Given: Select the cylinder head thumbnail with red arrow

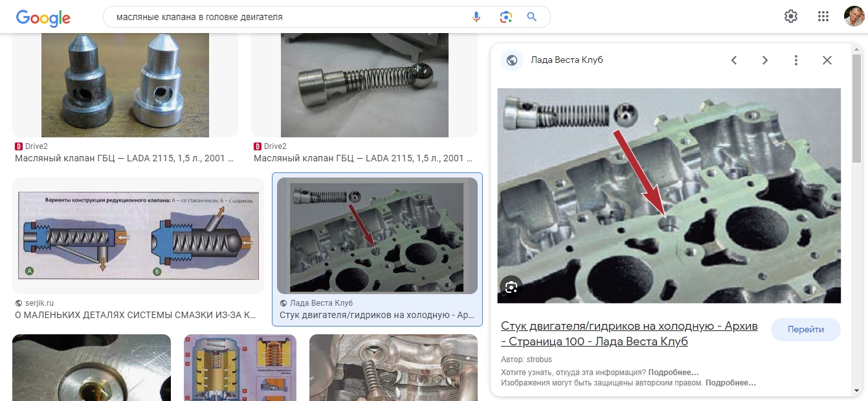Looking at the screenshot, I should click(377, 236).
